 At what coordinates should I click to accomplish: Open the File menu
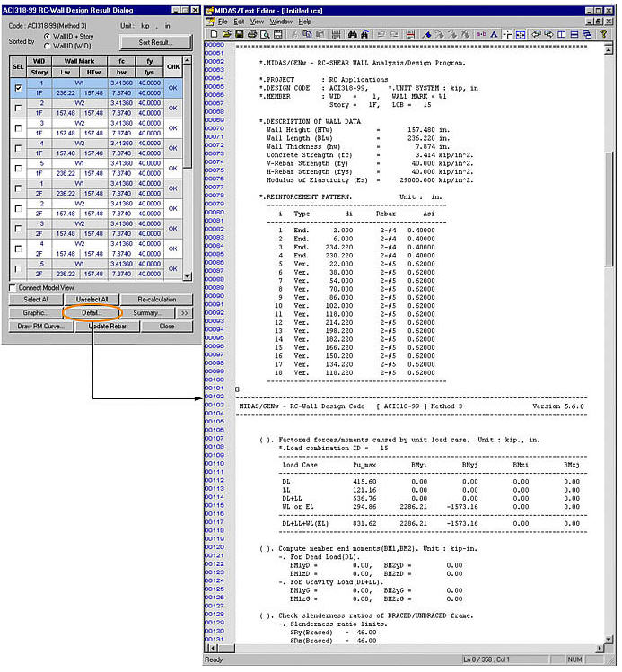point(223,22)
